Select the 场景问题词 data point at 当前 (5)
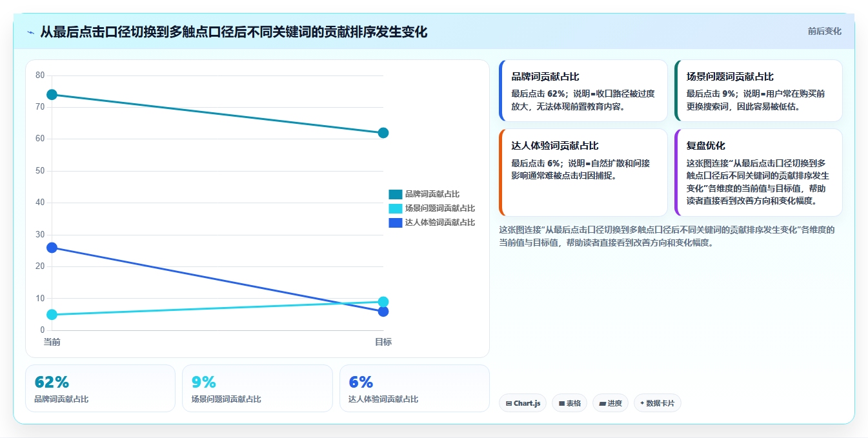This screenshot has height=438, width=868. pyautogui.click(x=52, y=315)
